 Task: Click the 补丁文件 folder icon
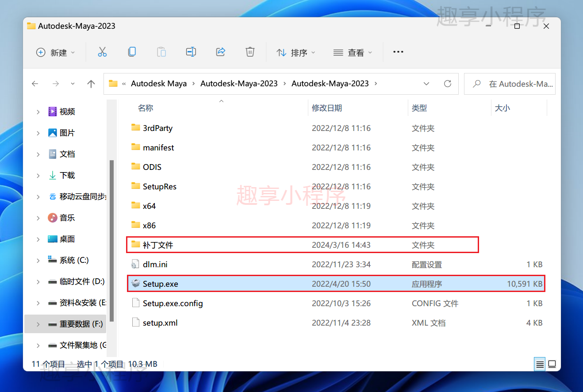point(136,245)
